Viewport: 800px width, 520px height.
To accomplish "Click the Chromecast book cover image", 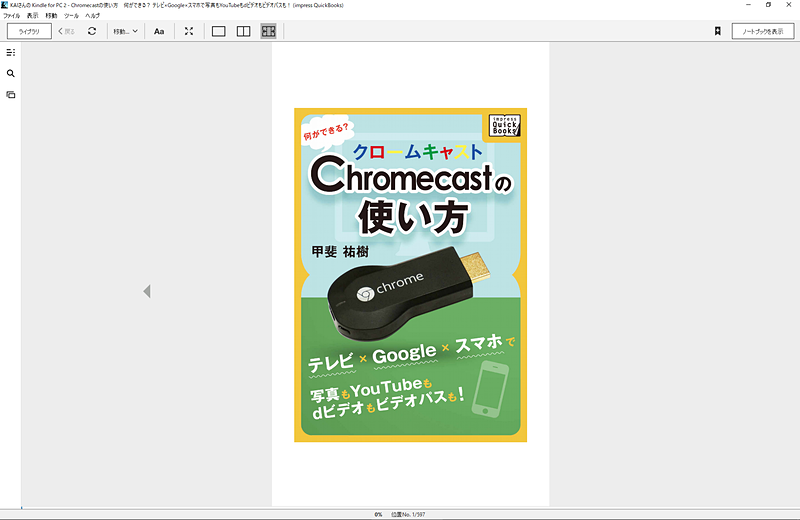I will click(x=410, y=275).
